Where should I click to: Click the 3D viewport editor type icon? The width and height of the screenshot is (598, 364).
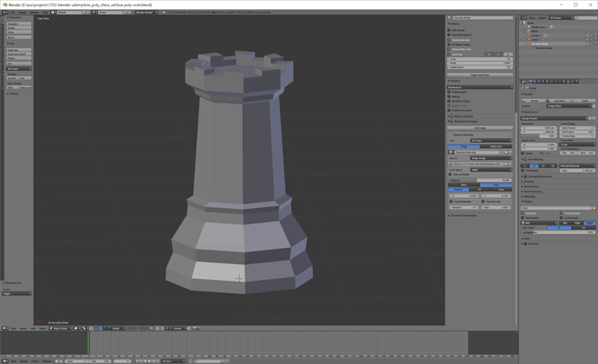pos(5,328)
